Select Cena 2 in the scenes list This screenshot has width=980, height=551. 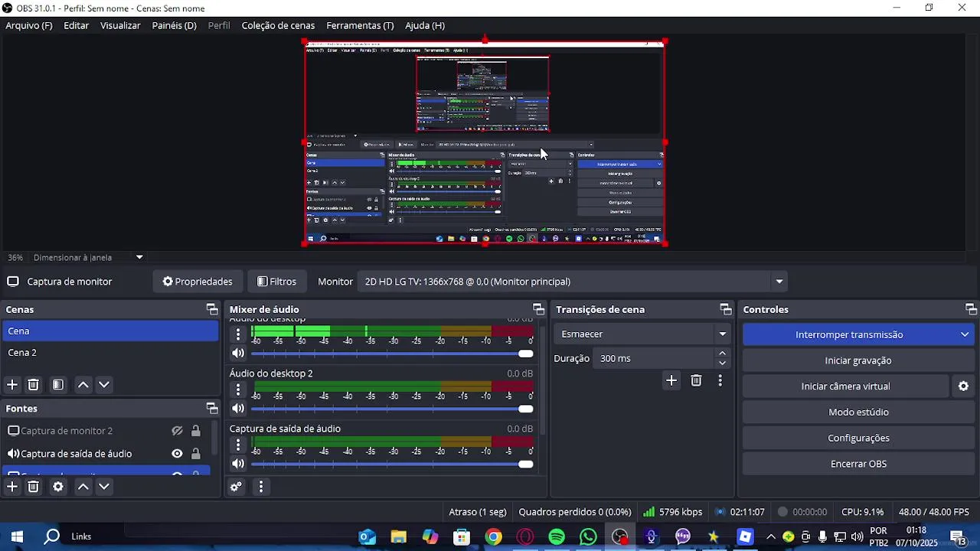coord(110,353)
